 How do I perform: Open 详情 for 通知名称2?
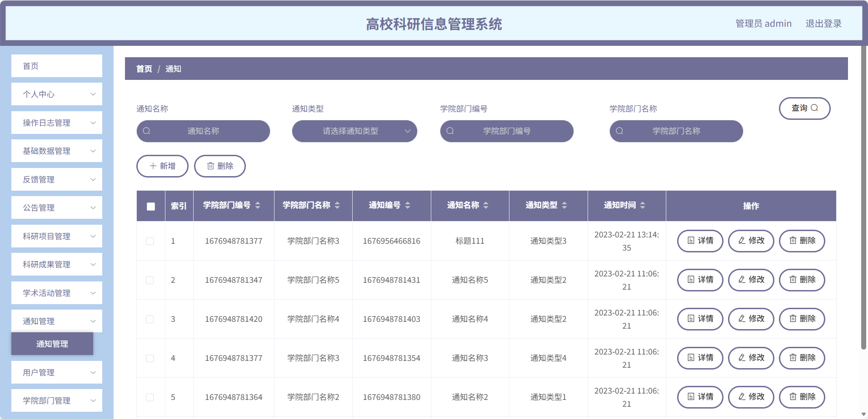tap(700, 397)
